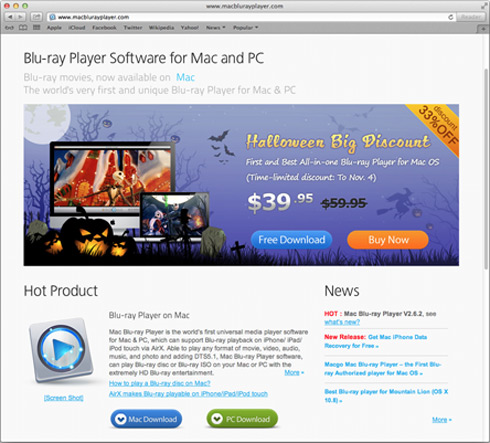Open the Facebook bookmark
Viewport: 490px width, 443px height.
104,28
